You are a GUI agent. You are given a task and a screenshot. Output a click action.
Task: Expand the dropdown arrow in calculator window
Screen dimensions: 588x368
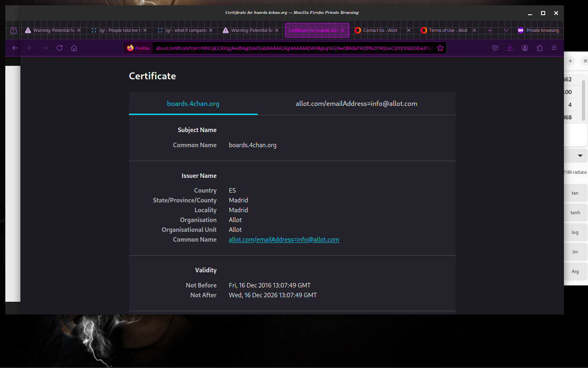[x=580, y=156]
